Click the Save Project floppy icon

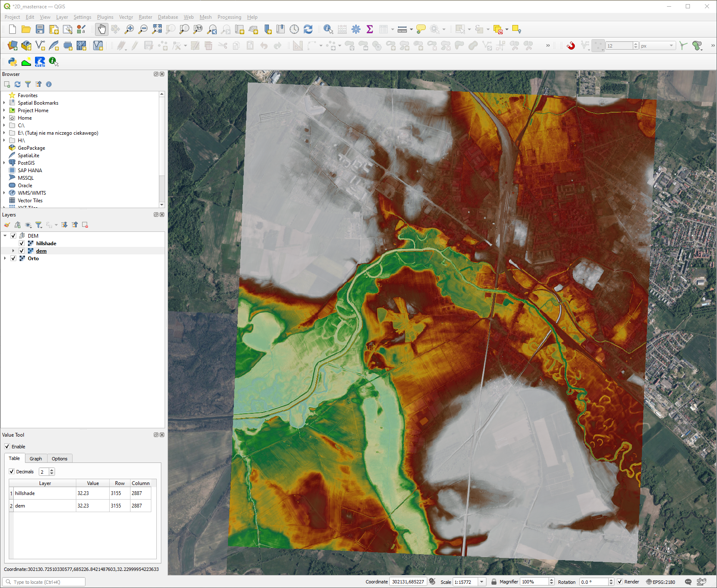point(40,29)
